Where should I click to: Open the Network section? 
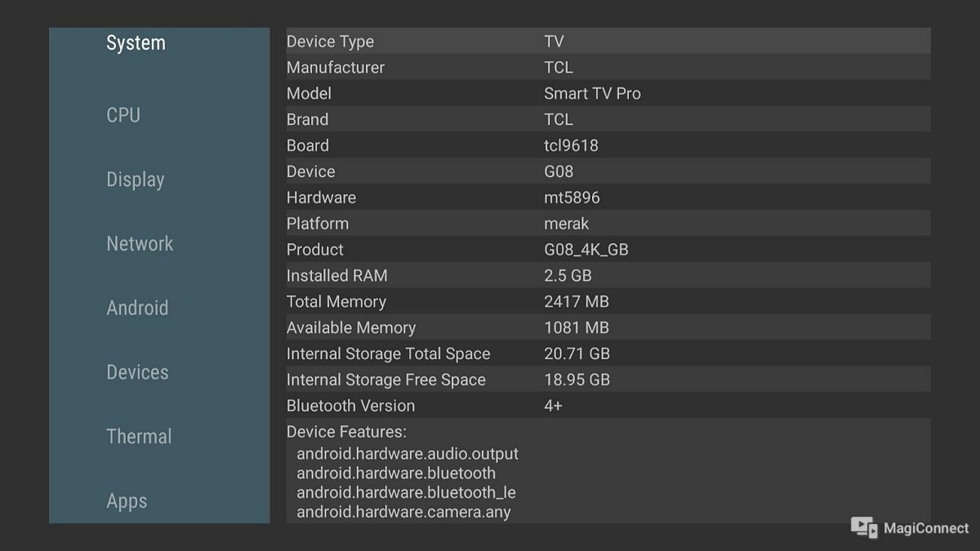[140, 243]
